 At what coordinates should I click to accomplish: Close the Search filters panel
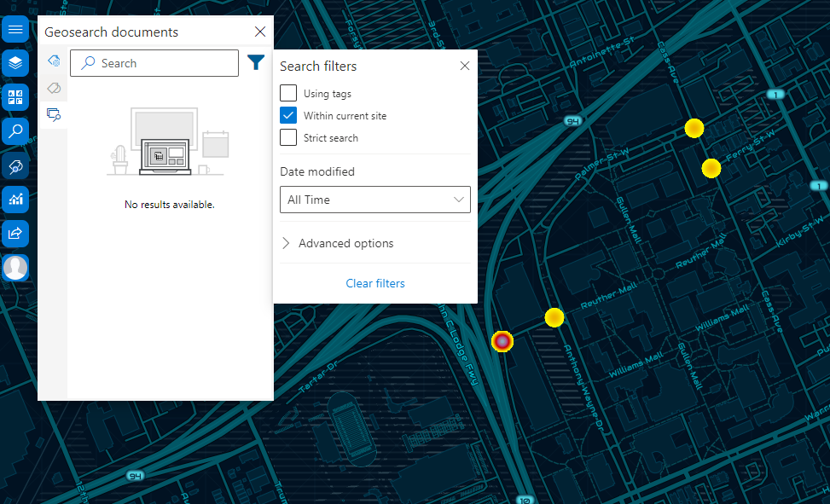pos(464,65)
